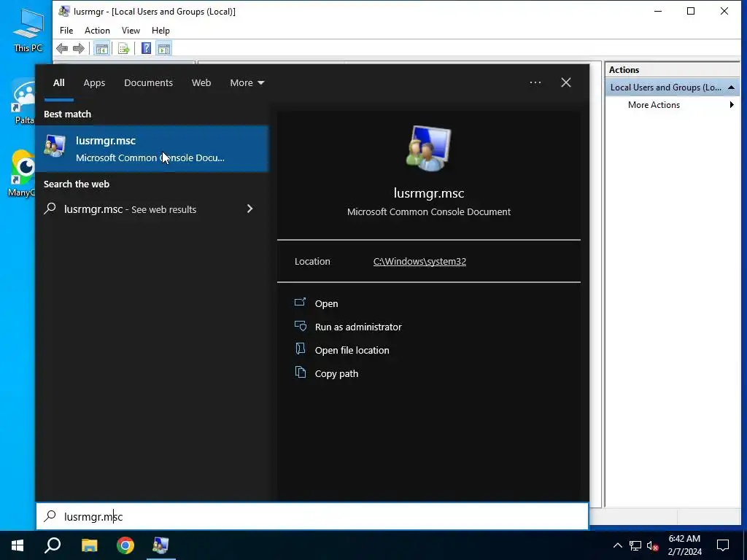
Task: Toggle Show/Hide Action Pane toolbar icon
Action: [164, 48]
